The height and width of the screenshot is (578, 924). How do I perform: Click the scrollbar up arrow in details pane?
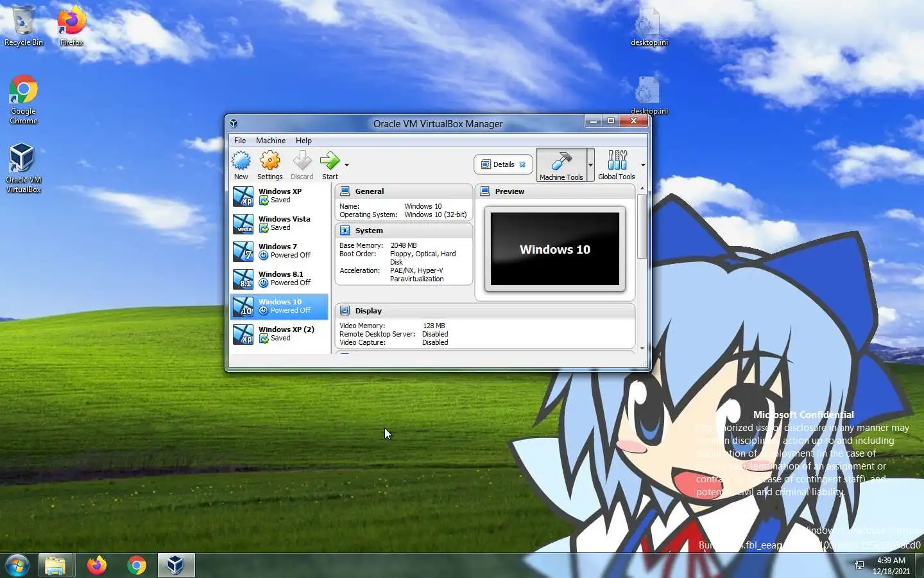pos(642,188)
